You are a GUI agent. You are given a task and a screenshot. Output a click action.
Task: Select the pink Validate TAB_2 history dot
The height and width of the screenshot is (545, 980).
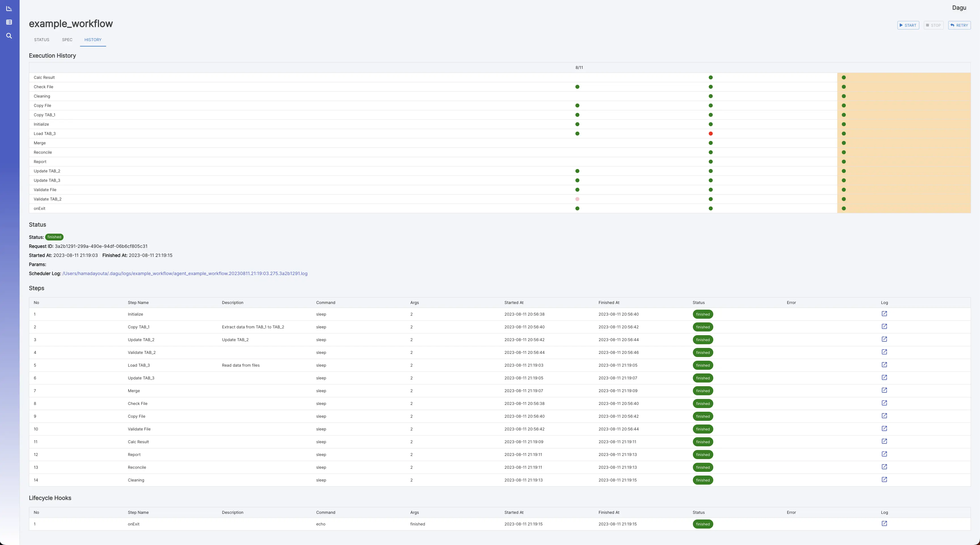(577, 199)
